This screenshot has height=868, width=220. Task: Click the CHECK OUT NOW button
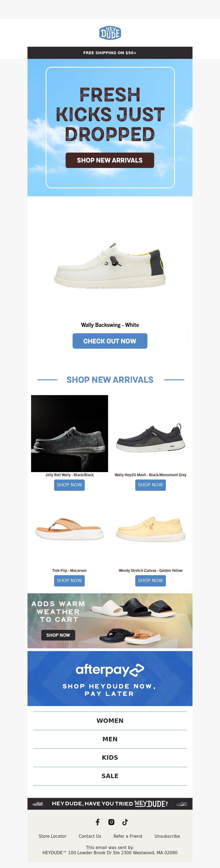click(110, 341)
